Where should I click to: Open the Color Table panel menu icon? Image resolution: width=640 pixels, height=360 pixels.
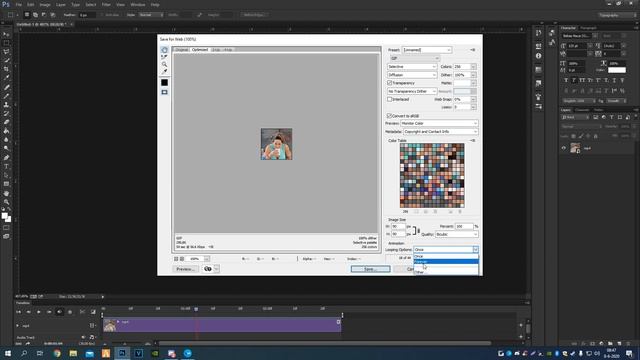click(x=473, y=140)
